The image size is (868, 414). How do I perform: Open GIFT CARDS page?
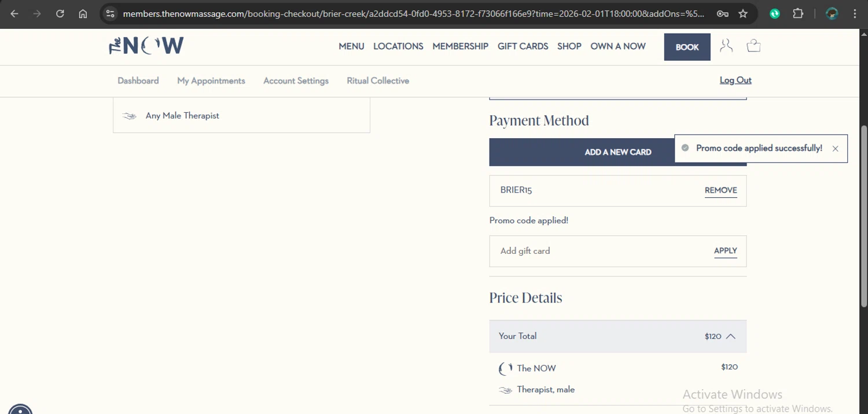pyautogui.click(x=523, y=46)
